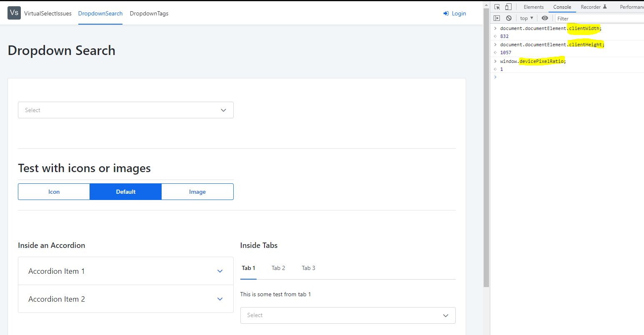The image size is (644, 335).
Task: Click the Vs logo icon in the navbar
Action: pos(14,13)
